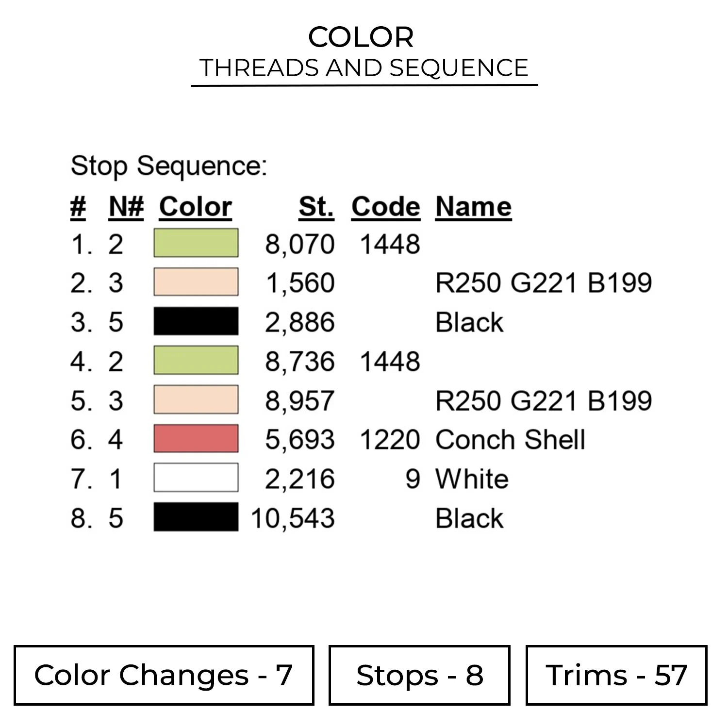Screen dimensions: 728x728
Task: Click the Threads and Sequence heading
Action: [x=364, y=67]
